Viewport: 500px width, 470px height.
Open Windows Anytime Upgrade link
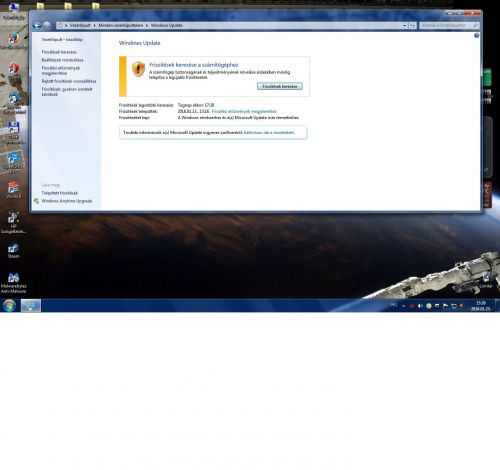[67, 201]
